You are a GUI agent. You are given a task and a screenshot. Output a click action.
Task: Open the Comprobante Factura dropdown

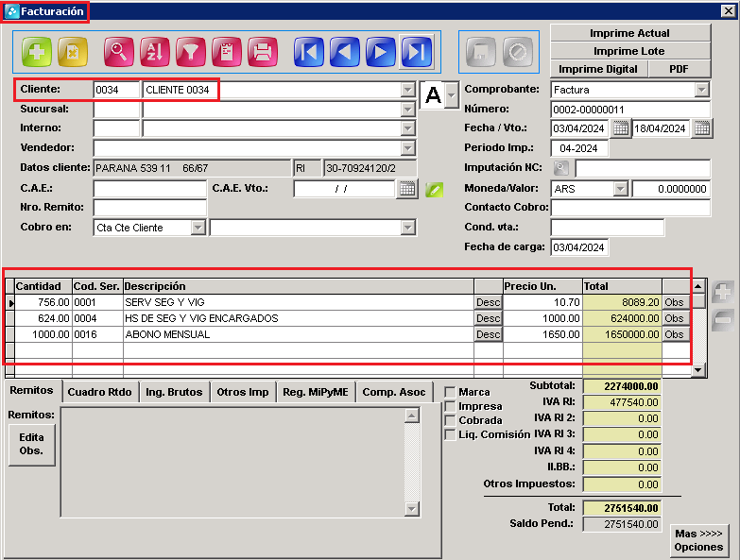coord(702,90)
